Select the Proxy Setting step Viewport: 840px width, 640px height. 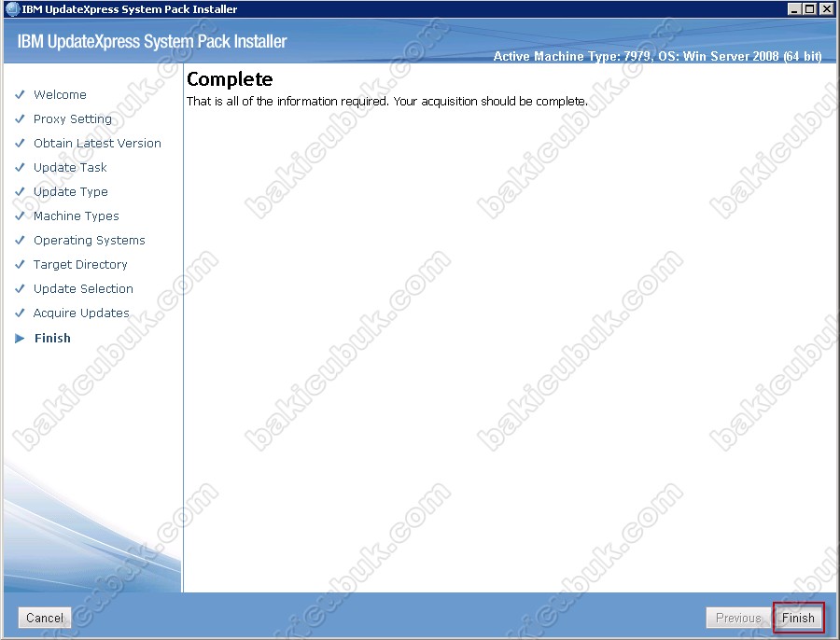tap(72, 118)
